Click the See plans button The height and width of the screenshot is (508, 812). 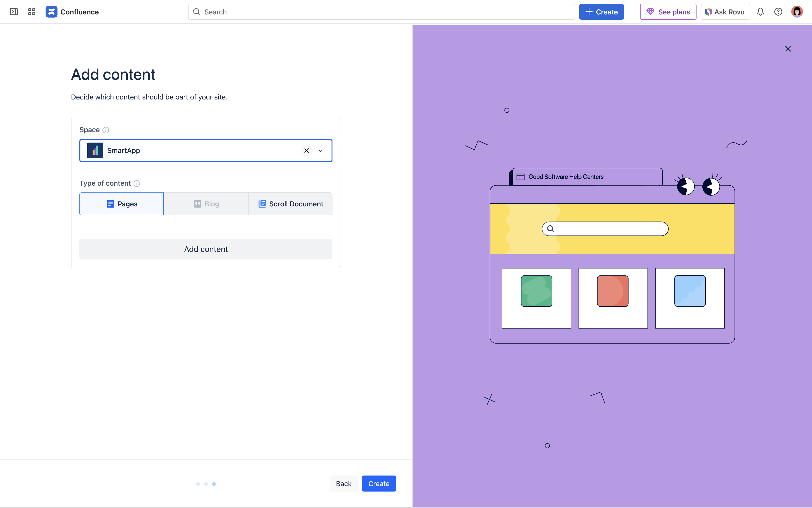coord(668,12)
